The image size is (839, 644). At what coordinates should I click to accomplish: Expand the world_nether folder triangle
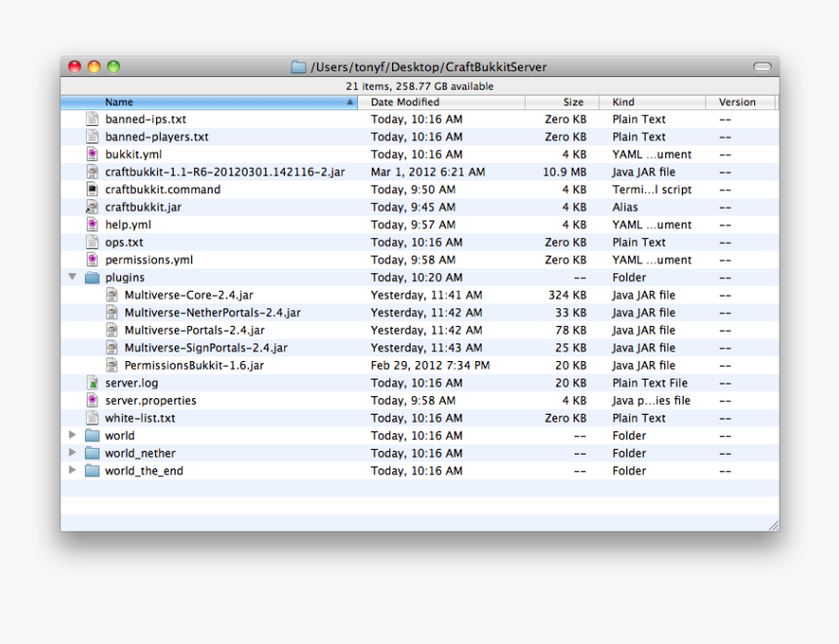tap(72, 453)
